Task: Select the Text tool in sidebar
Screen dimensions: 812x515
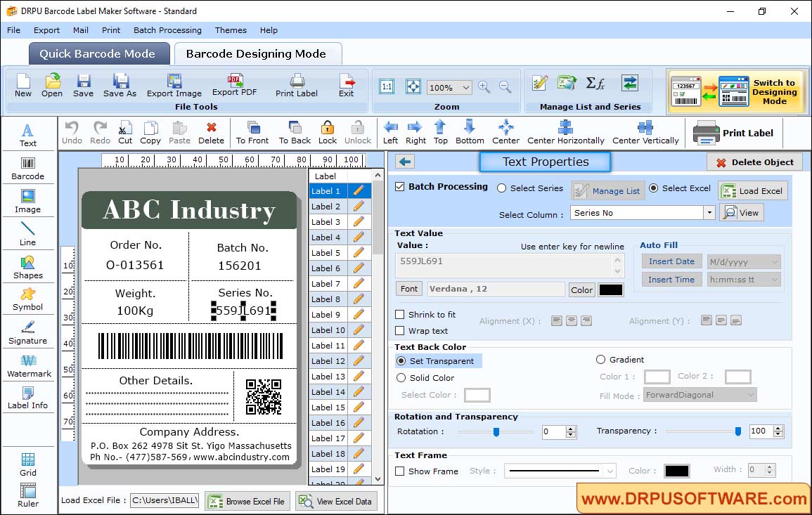Action: (28, 136)
